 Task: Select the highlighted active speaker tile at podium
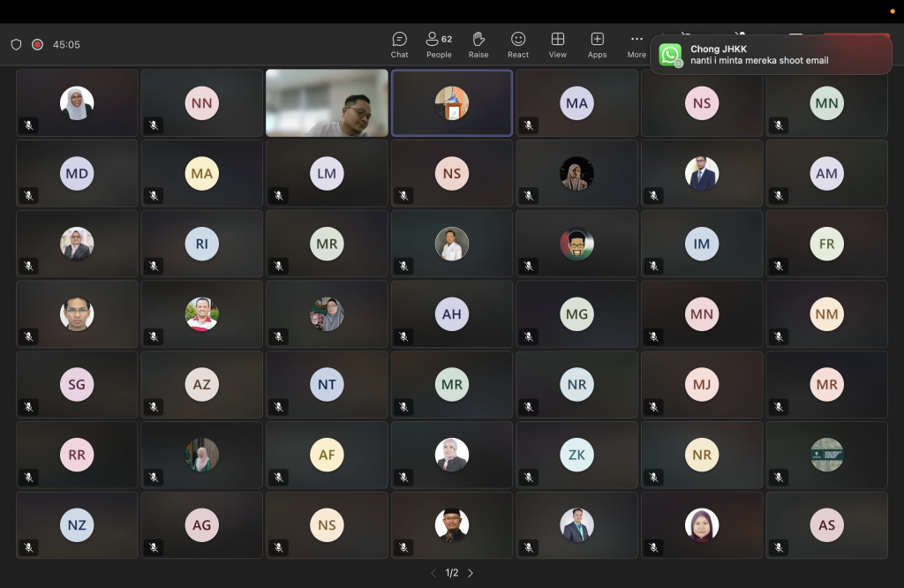pyautogui.click(x=452, y=103)
